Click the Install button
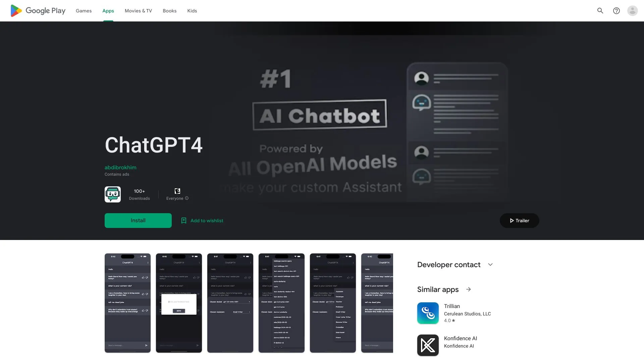This screenshot has height=362, width=644. tap(138, 220)
